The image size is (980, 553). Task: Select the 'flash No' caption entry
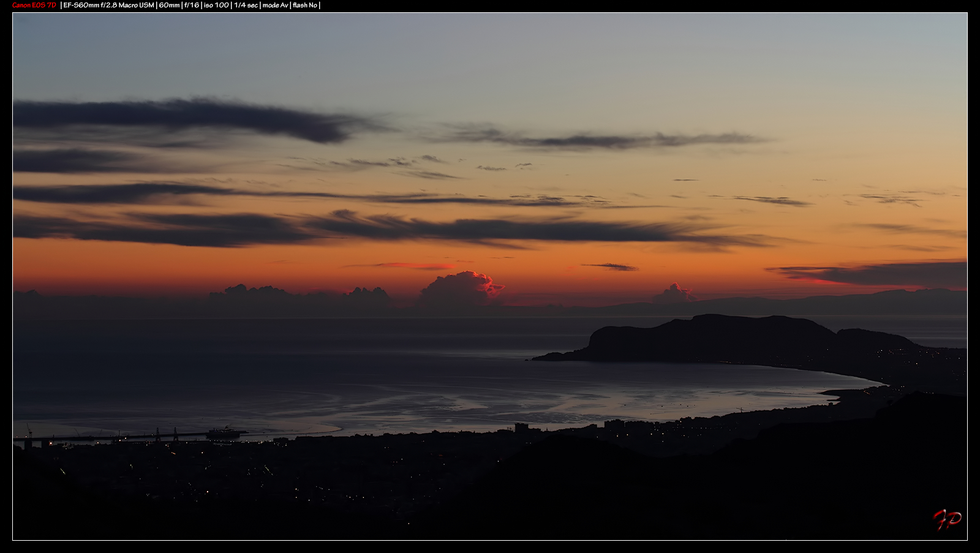pyautogui.click(x=305, y=5)
